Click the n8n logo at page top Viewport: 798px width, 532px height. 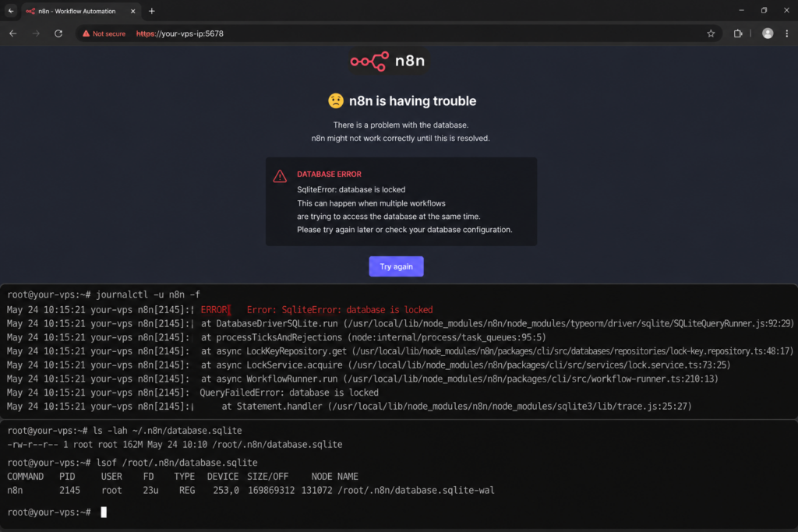pos(387,61)
